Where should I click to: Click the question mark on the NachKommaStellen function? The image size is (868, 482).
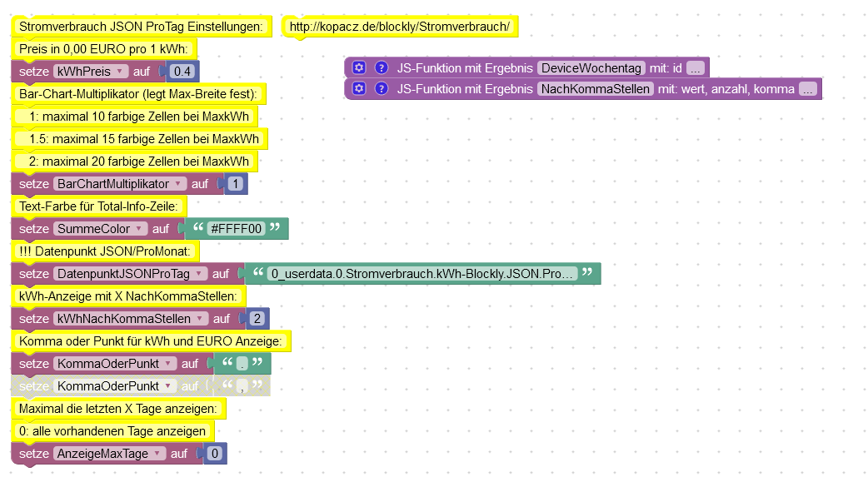pos(382,88)
